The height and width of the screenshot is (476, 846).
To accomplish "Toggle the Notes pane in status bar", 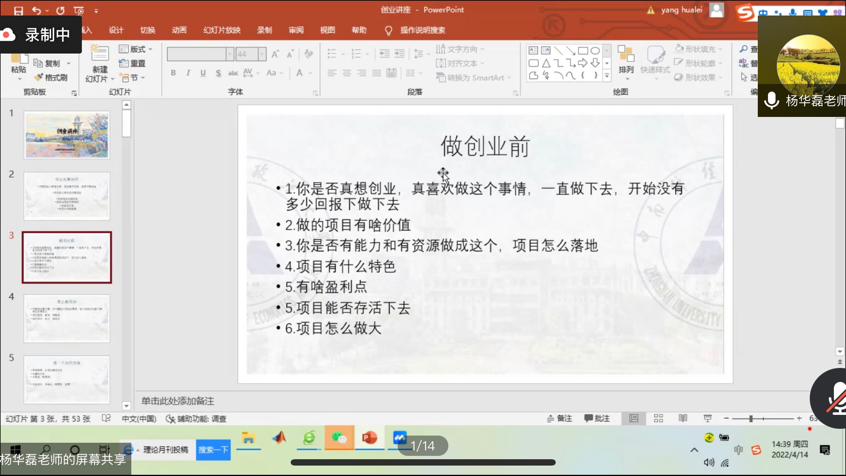I will tap(560, 419).
